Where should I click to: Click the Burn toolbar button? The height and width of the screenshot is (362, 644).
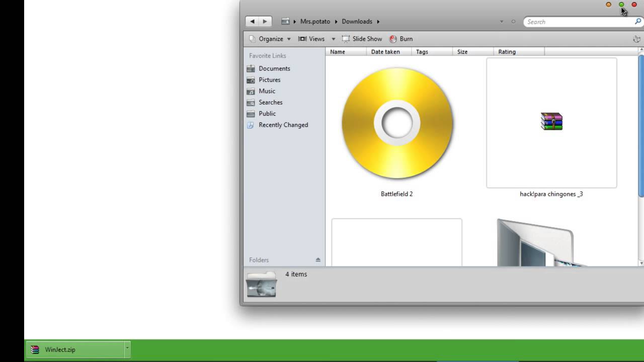point(401,39)
